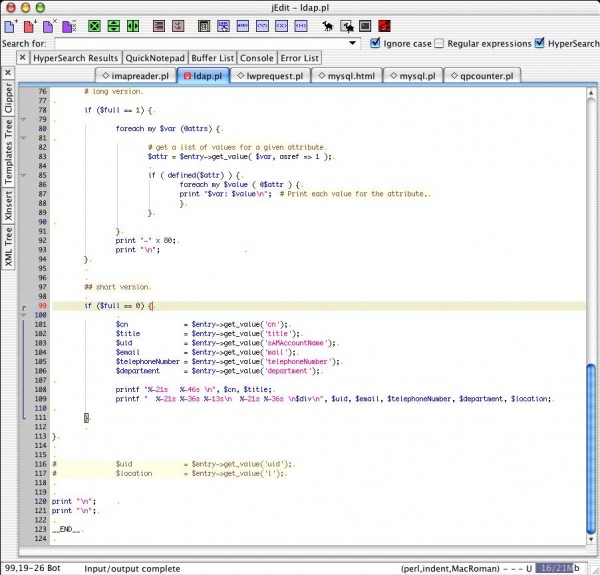Image resolution: width=600 pixels, height=575 pixels.
Task: Click the purple file icon with single x
Action: pyautogui.click(x=49, y=26)
